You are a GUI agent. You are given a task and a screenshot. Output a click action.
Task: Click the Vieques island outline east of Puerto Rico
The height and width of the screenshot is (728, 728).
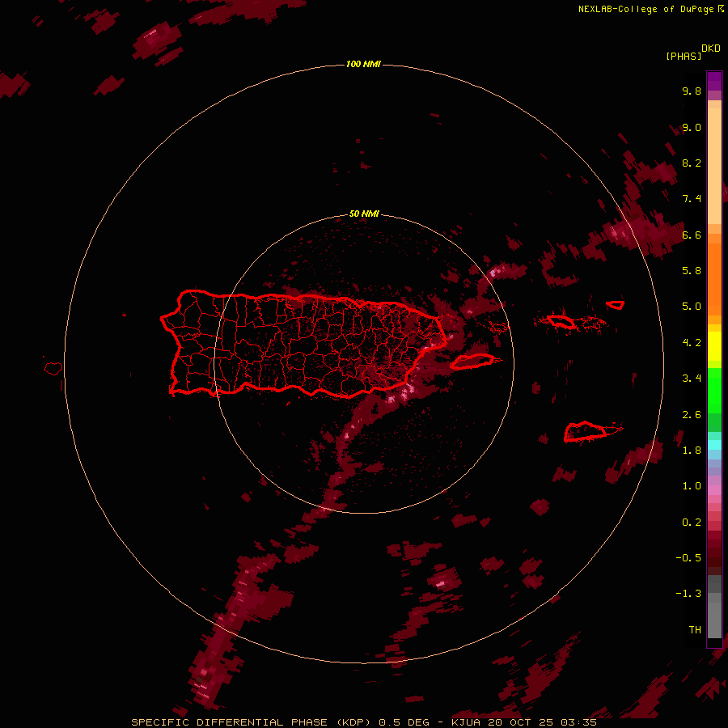pyautogui.click(x=472, y=362)
